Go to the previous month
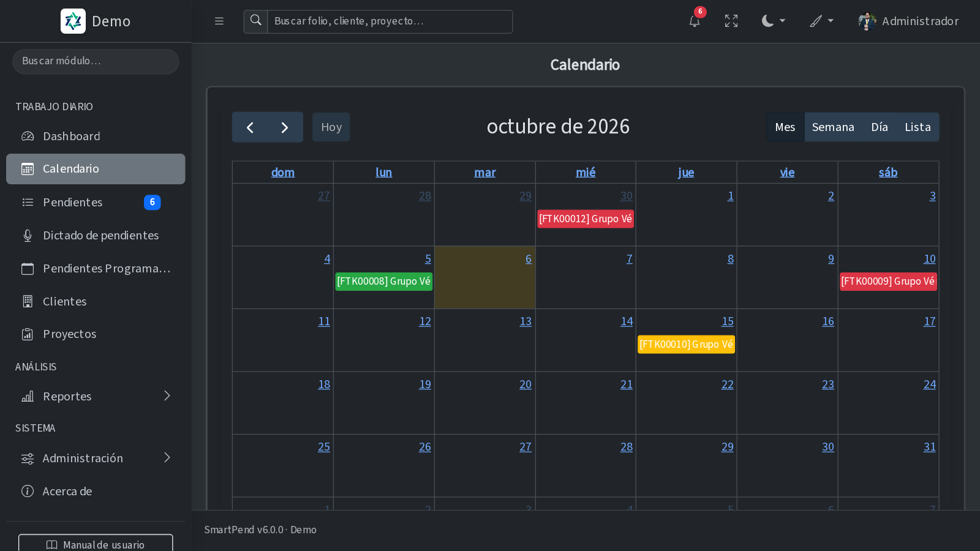This screenshot has width=980, height=551. tap(250, 127)
